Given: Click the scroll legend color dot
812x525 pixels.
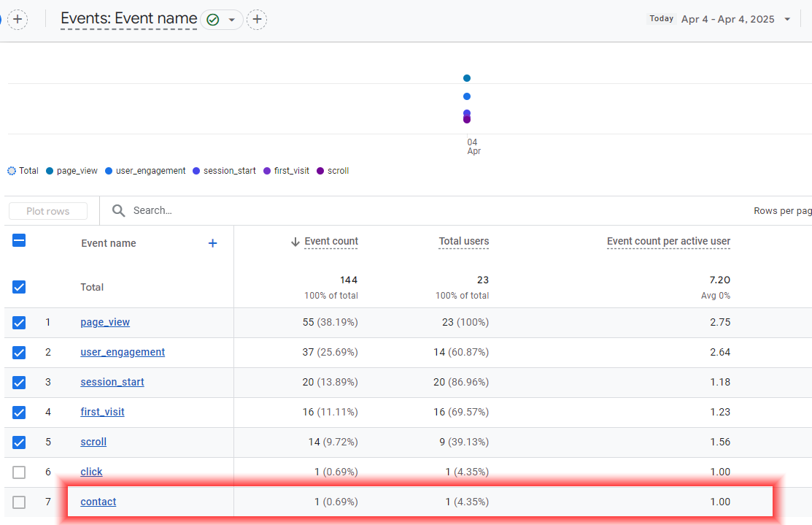Looking at the screenshot, I should [320, 171].
